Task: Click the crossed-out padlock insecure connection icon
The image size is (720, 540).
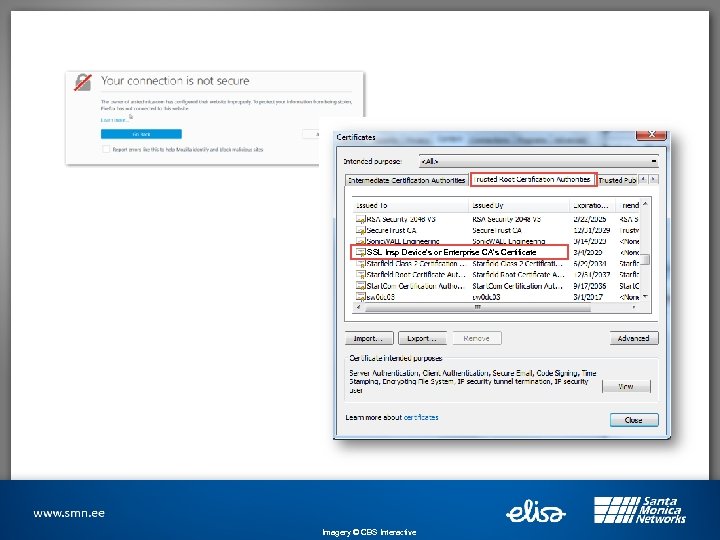Action: [x=83, y=82]
